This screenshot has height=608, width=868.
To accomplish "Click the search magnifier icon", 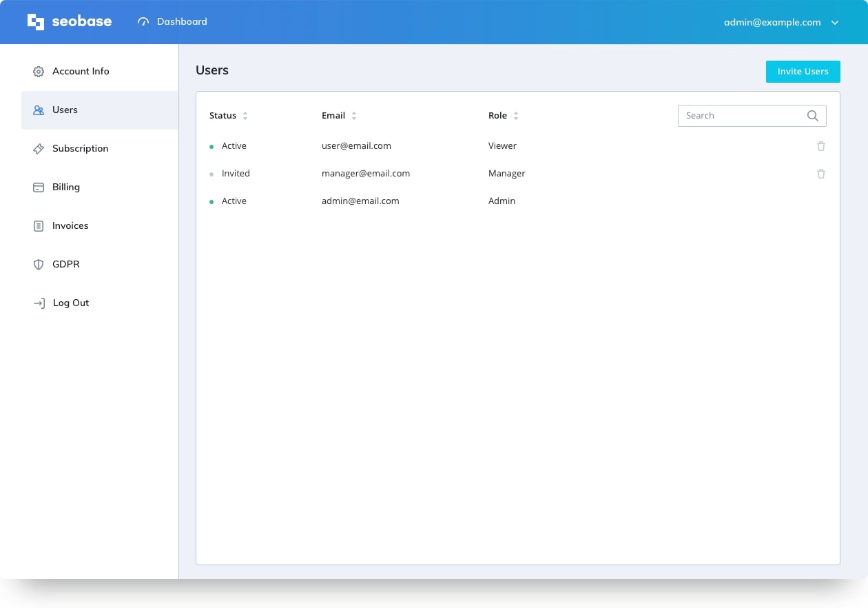I will tap(813, 116).
